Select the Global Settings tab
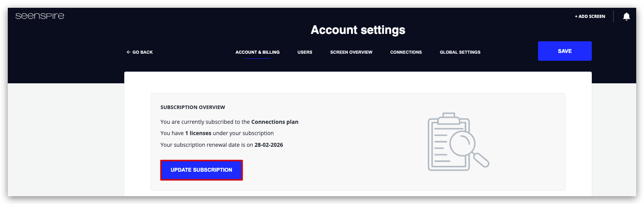This screenshot has width=644, height=204. coord(460,52)
